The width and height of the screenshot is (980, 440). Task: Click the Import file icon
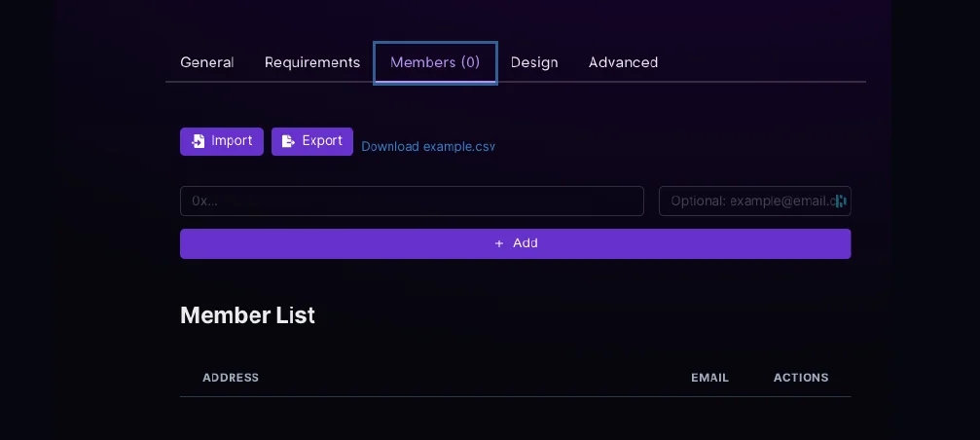tap(199, 141)
